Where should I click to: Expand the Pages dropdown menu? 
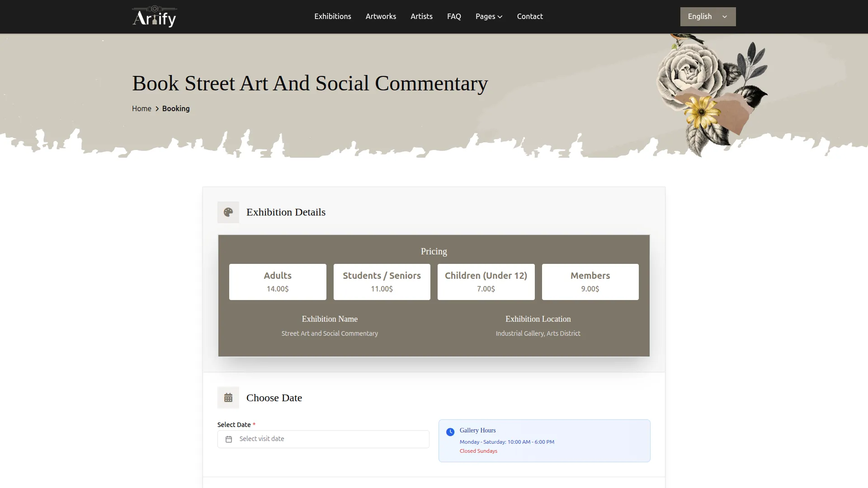point(489,17)
